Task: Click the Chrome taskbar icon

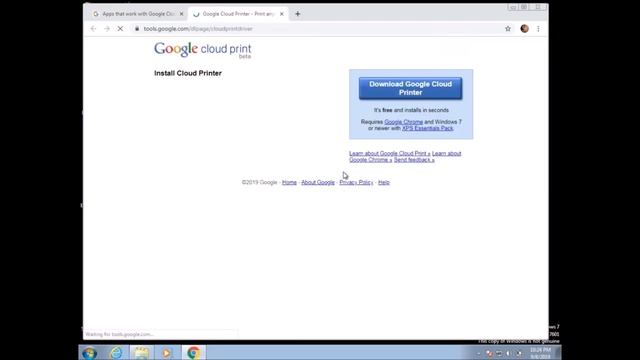Action: tap(193, 353)
